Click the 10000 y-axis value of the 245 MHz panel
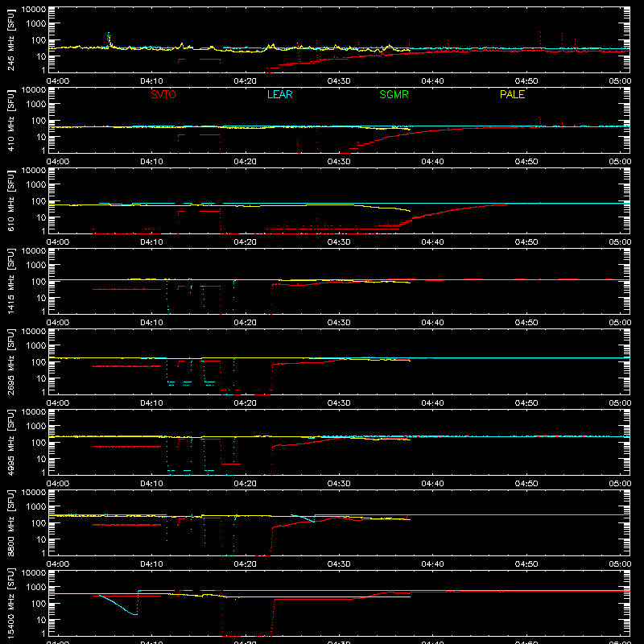The image size is (644, 644). [x=34, y=10]
